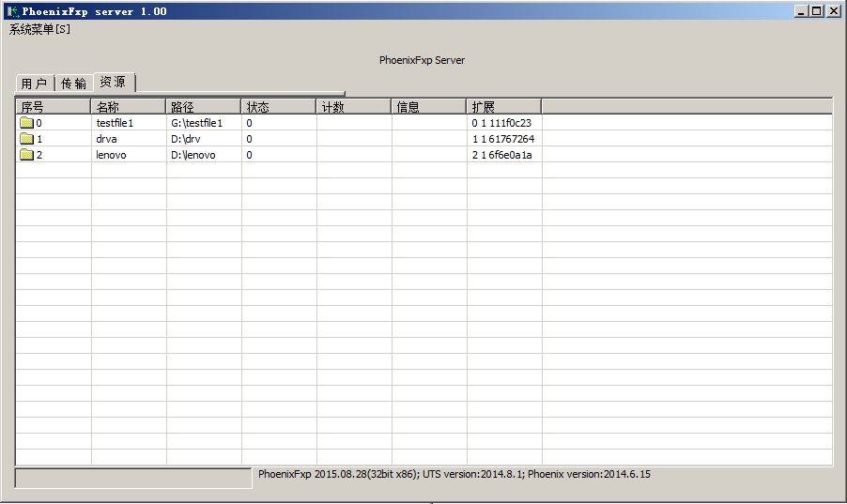Click extension value 2 1 6f6e0a1a
The image size is (847, 504).
pos(501,155)
